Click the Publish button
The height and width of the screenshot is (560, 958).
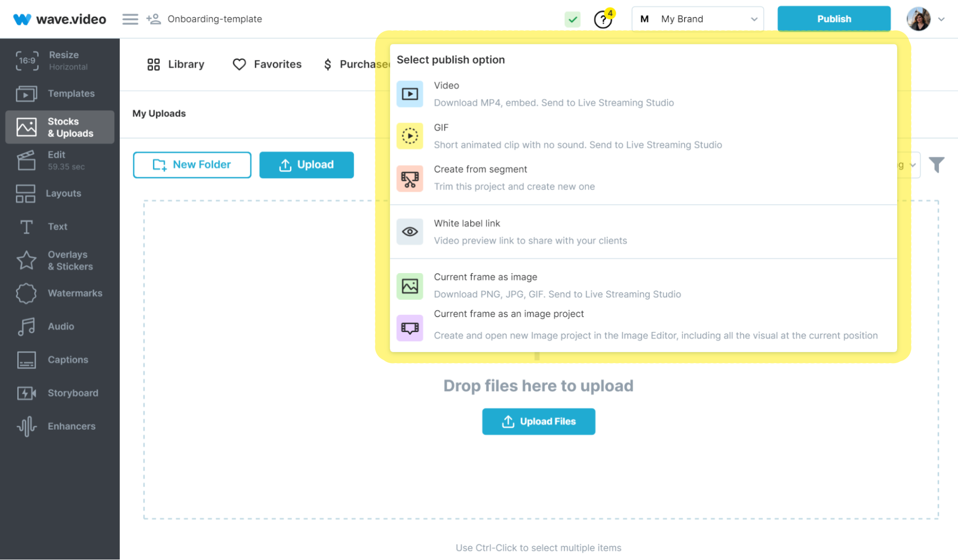[x=834, y=19]
